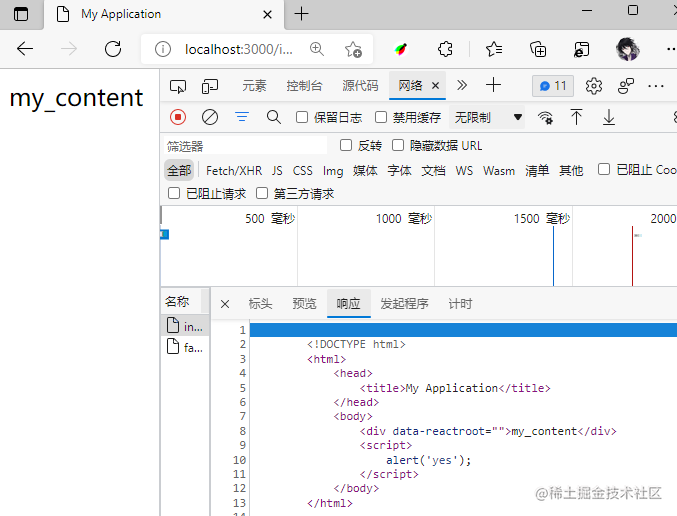Open the Favorites list
The height and width of the screenshot is (516, 677).
tap(494, 49)
